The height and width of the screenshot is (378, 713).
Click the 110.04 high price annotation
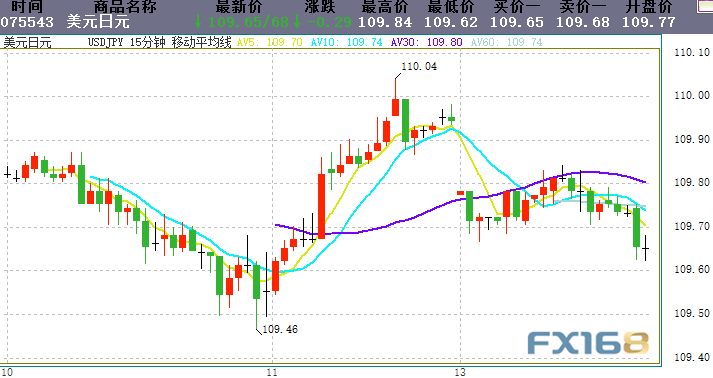pos(419,66)
